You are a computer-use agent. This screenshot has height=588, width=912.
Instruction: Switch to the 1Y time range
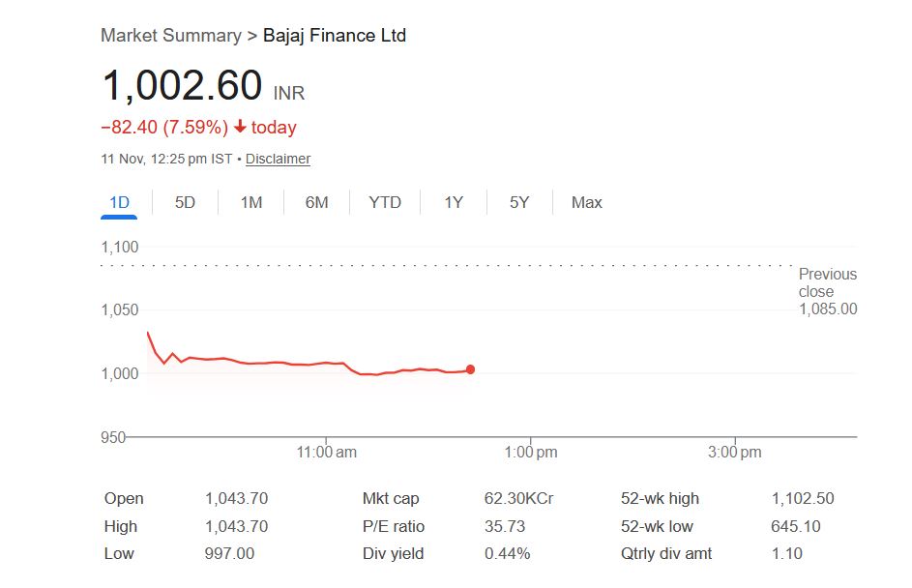tap(454, 202)
